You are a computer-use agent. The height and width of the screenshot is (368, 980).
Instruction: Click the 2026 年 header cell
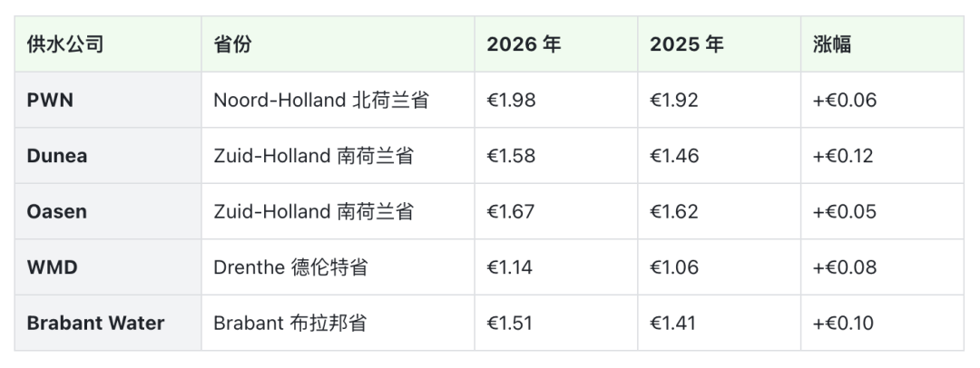524,44
